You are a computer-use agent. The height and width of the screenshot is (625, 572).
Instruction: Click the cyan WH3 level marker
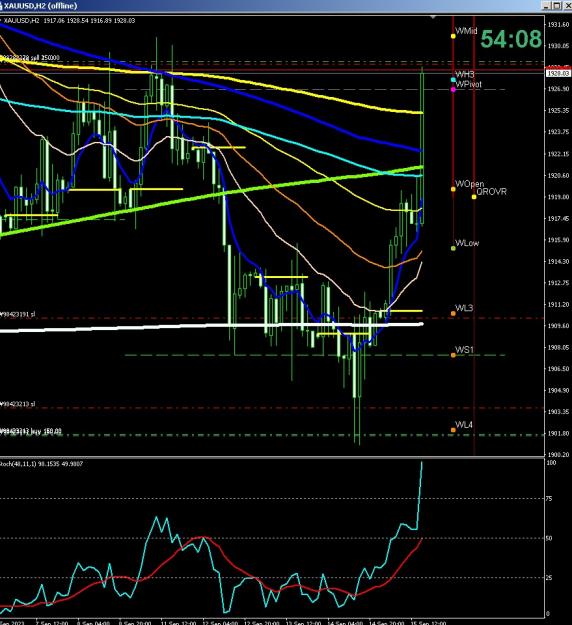click(x=453, y=80)
